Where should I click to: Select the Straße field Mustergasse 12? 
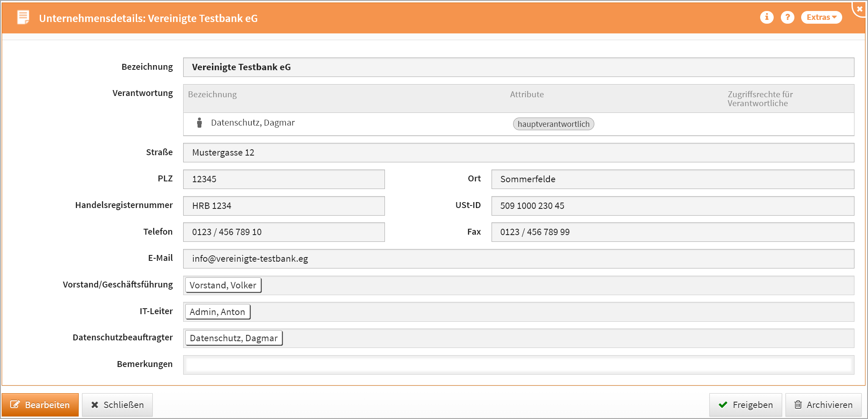click(518, 153)
